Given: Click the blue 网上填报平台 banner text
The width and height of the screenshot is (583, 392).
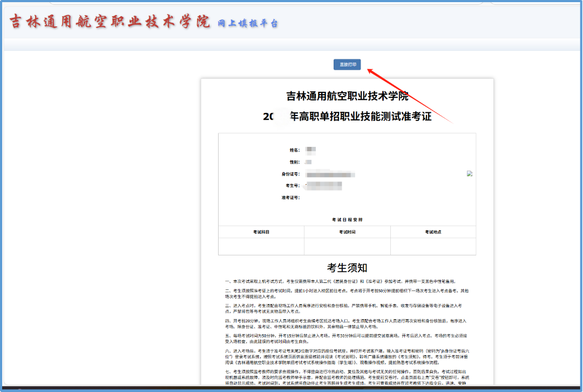Looking at the screenshot, I should 248,23.
